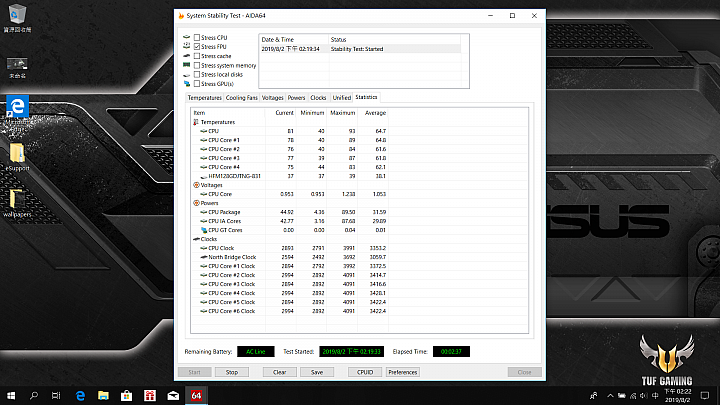Click the Save button
The height and width of the screenshot is (405, 720).
click(x=317, y=372)
